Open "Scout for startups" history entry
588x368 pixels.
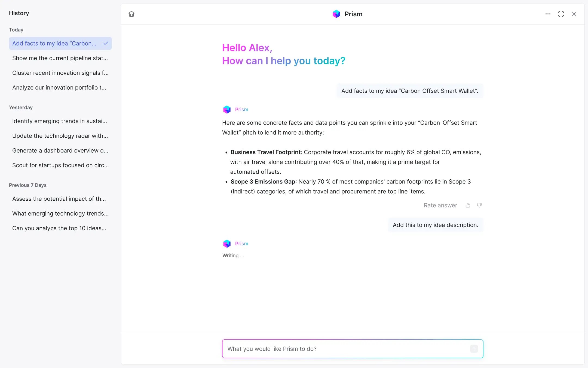[x=60, y=165]
